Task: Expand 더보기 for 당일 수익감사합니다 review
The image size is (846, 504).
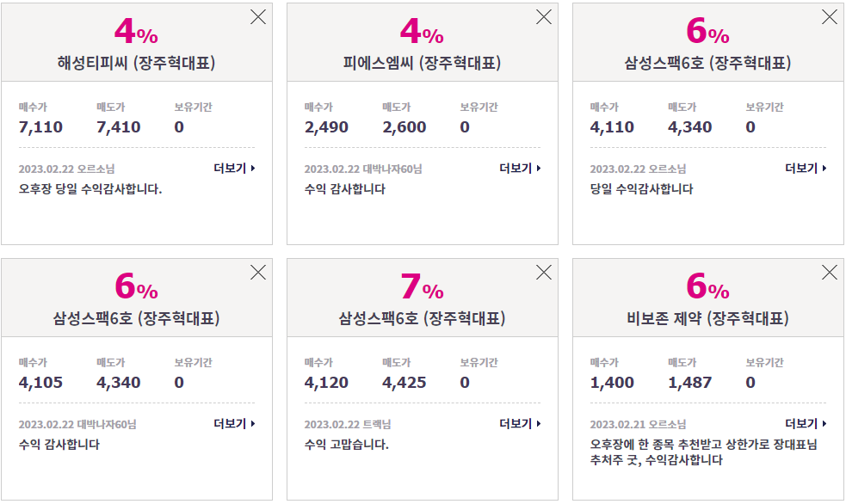Action: (806, 169)
